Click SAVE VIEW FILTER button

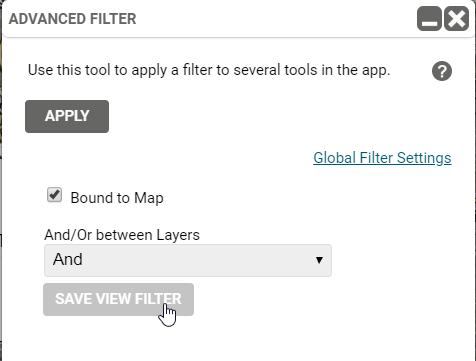click(118, 299)
